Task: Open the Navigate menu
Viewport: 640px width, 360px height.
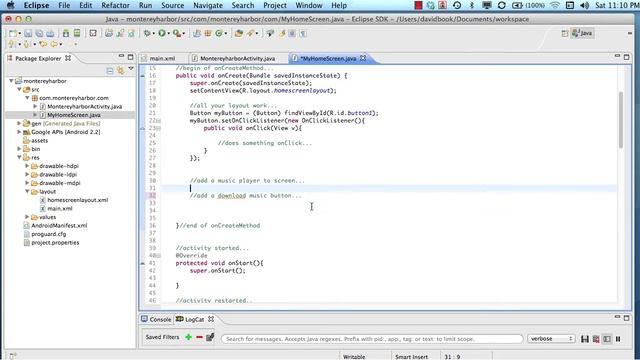Action: point(208,5)
